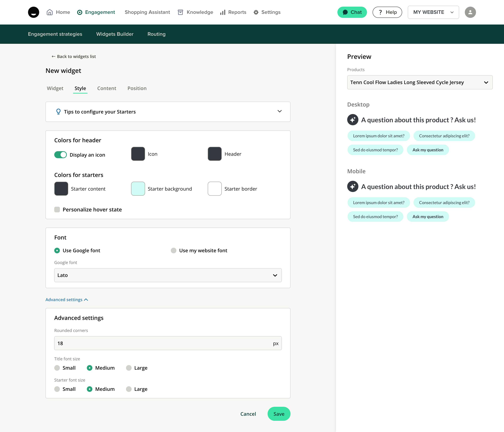The height and width of the screenshot is (432, 504).
Task: Open the Widgets Builder menu item
Action: 115,34
